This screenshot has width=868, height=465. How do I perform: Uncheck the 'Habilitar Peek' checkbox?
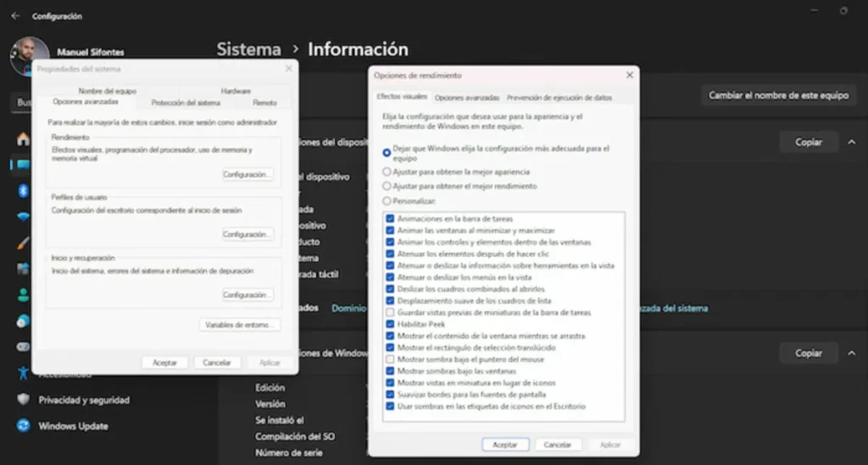pyautogui.click(x=390, y=324)
